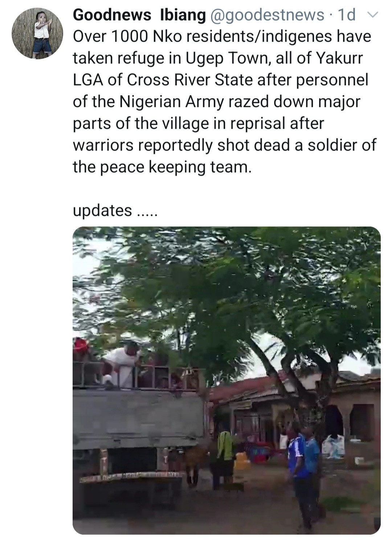Click the 1d tweet timestamp
The image size is (392, 542).
pos(346,15)
